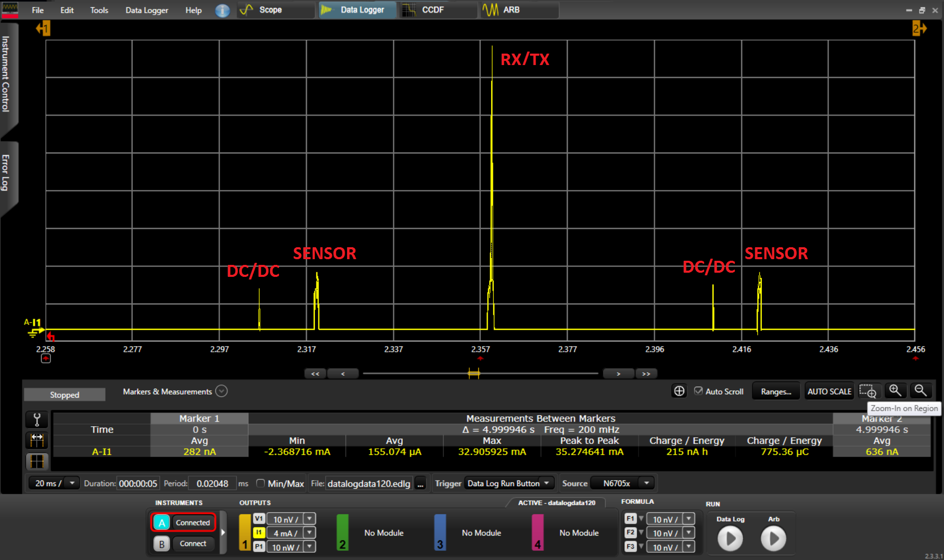Click Connect button for instrument B

click(x=193, y=544)
